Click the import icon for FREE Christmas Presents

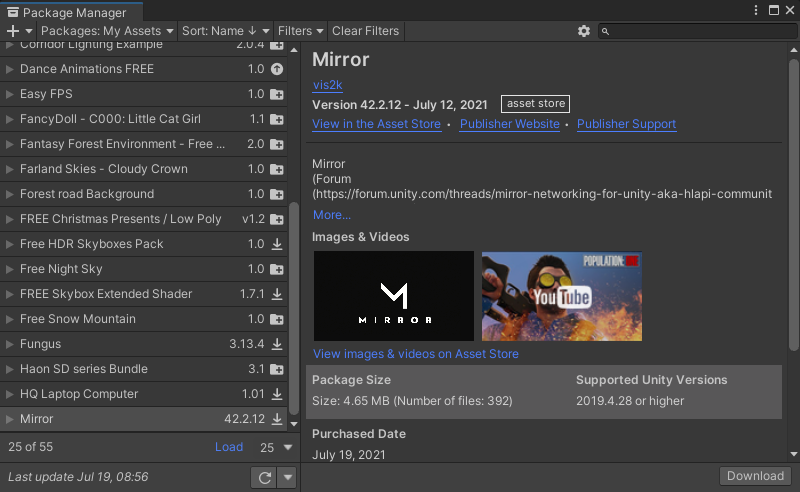click(277, 219)
